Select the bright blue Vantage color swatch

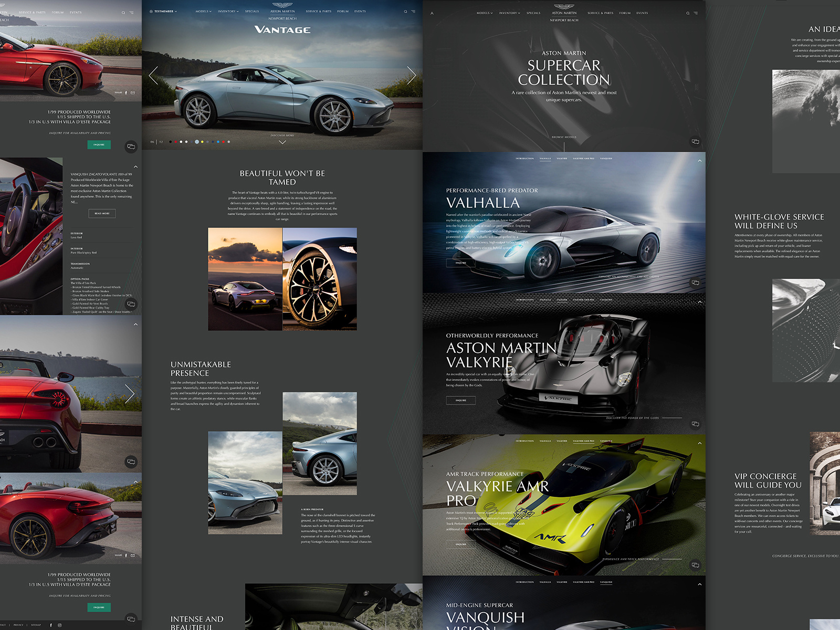(x=218, y=142)
